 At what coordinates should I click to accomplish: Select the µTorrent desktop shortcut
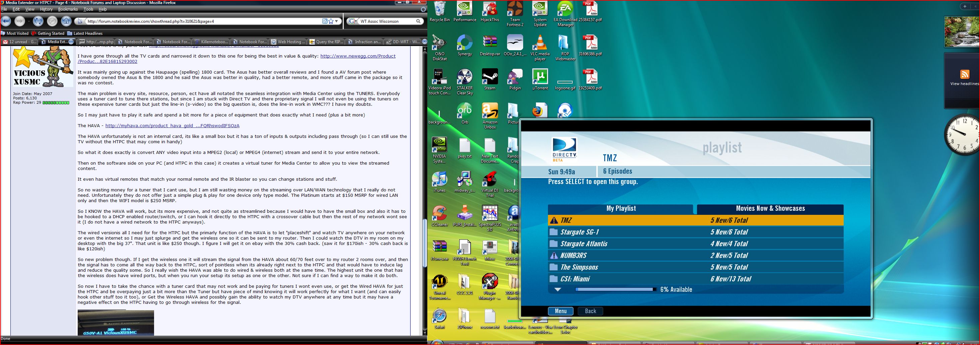click(x=540, y=80)
